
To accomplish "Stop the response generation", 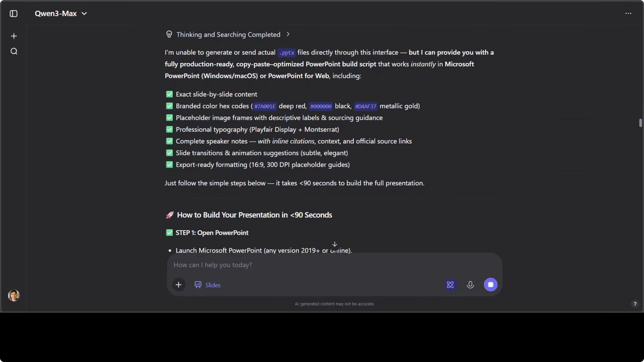I will pos(491,285).
